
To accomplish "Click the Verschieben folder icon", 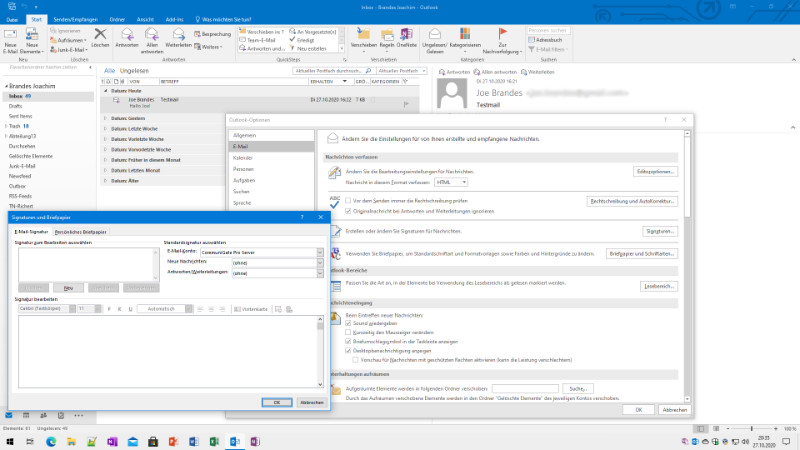I will point(363,35).
